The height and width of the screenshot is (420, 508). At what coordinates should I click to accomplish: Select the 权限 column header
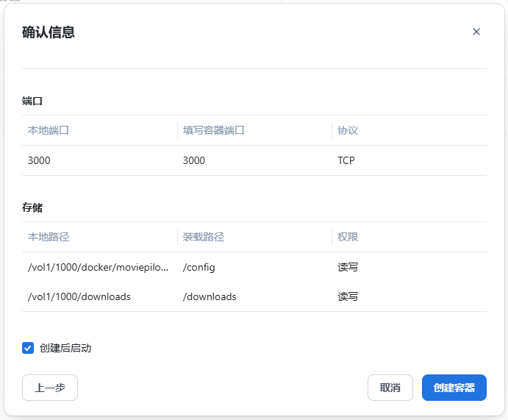click(x=348, y=237)
